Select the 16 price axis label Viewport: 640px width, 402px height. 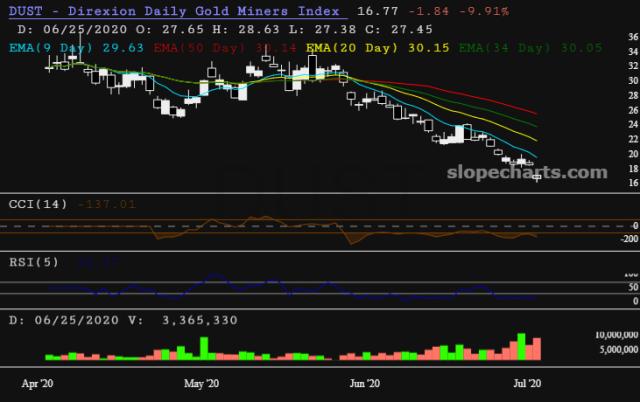633,183
